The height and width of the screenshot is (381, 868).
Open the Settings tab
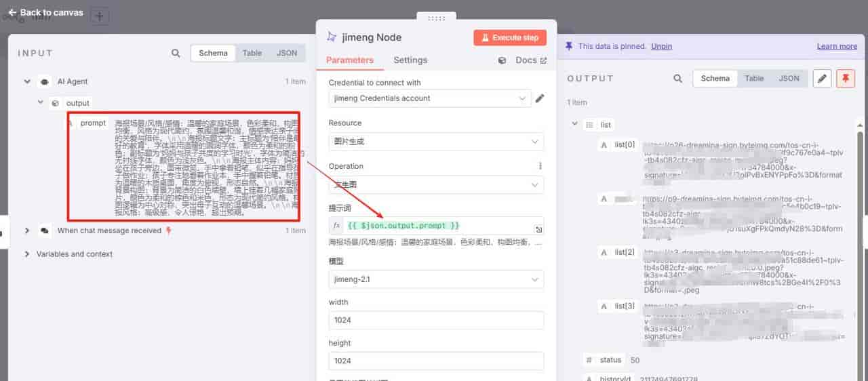pos(410,60)
